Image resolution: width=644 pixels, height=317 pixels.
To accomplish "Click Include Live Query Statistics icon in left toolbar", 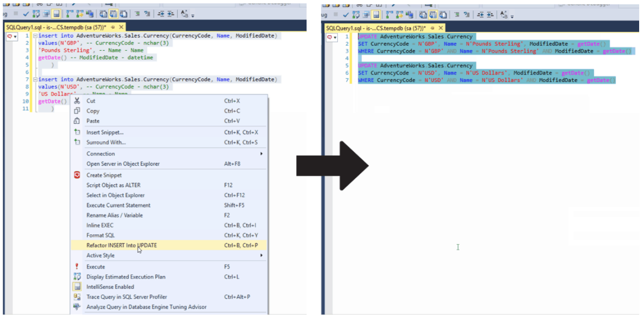I will coord(79,14).
